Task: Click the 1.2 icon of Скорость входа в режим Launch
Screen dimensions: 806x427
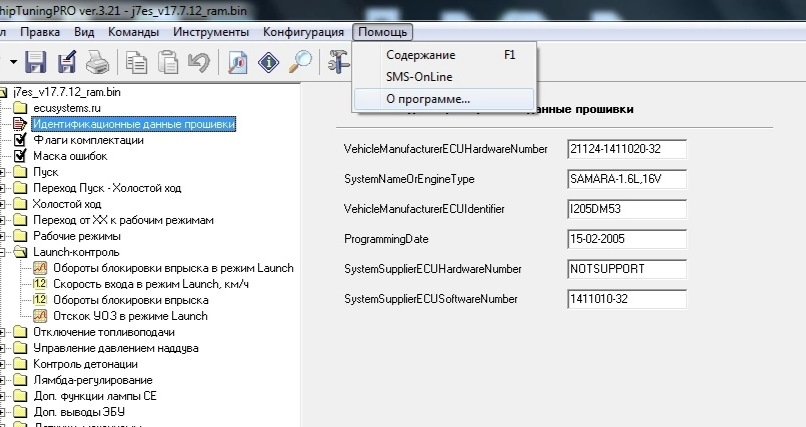Action: (x=40, y=284)
